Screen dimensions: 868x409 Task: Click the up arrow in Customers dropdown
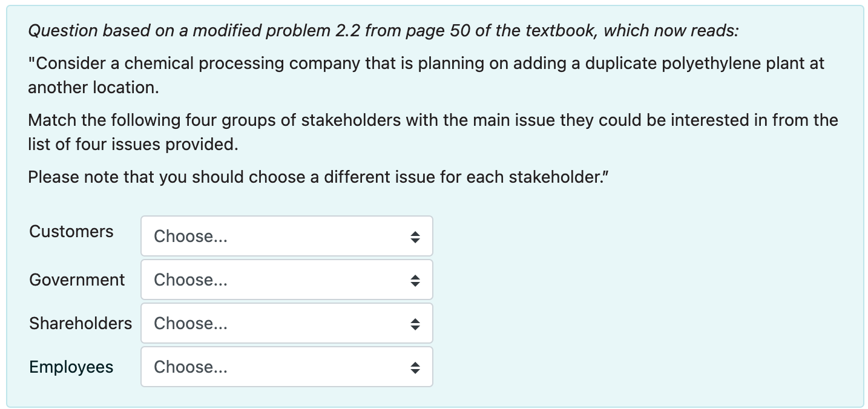pos(416,232)
